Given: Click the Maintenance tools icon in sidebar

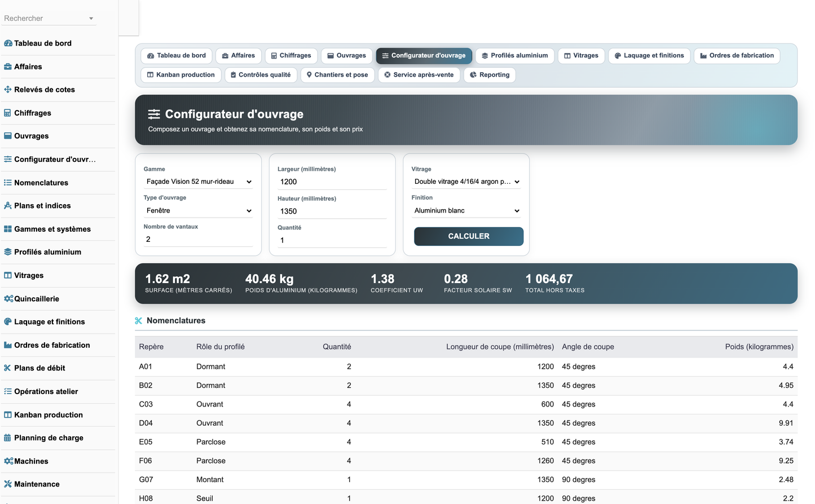Looking at the screenshot, I should click(x=8, y=484).
